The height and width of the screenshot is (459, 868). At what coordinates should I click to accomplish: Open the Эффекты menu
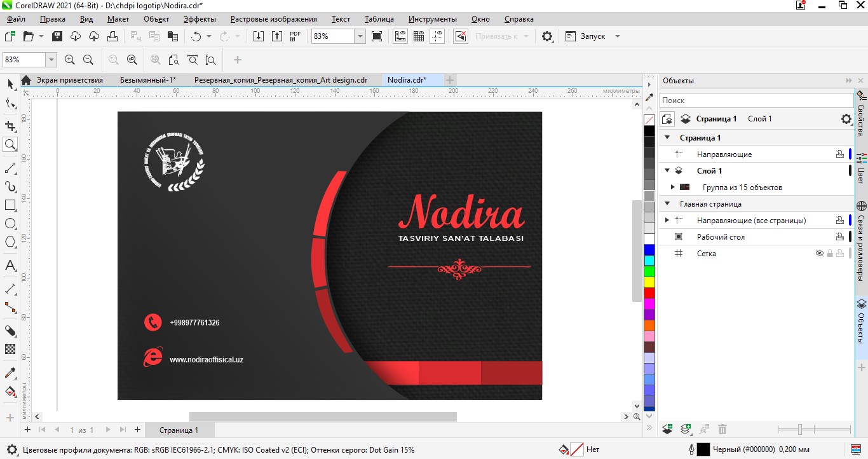200,19
